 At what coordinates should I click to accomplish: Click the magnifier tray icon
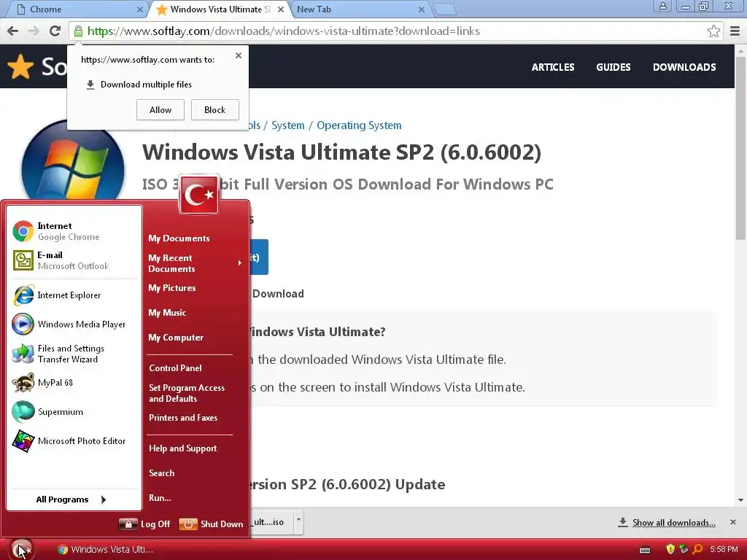(x=697, y=550)
